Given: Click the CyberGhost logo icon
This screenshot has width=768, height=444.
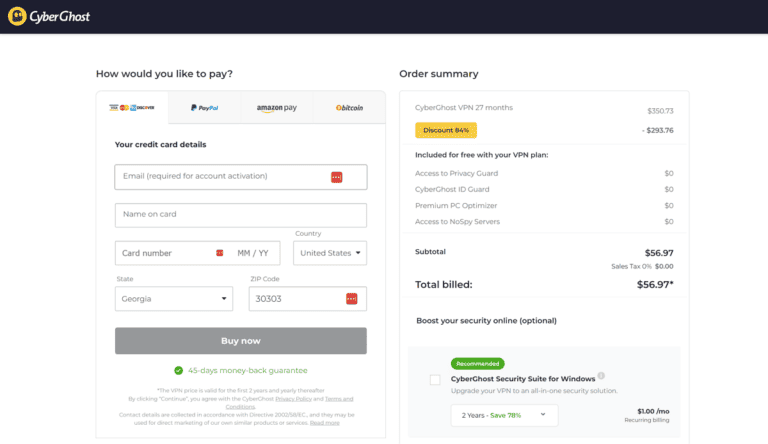Looking at the screenshot, I should 15,17.
